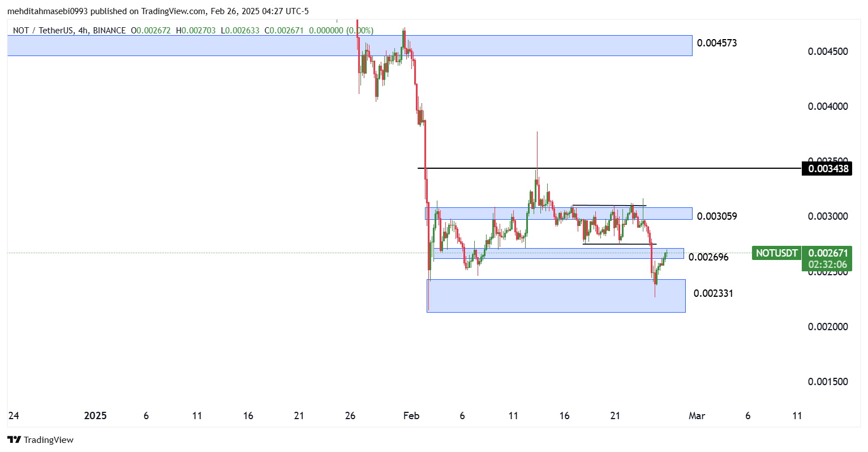The width and height of the screenshot is (868, 452).
Task: Click the BINANCE exchange label
Action: [x=109, y=30]
